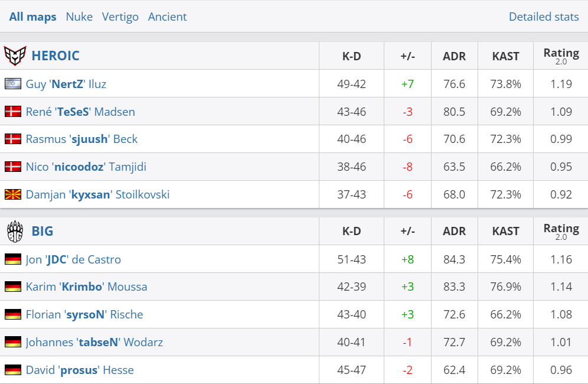Open Guy 'NertZ' Iluz player profile

coord(66,84)
